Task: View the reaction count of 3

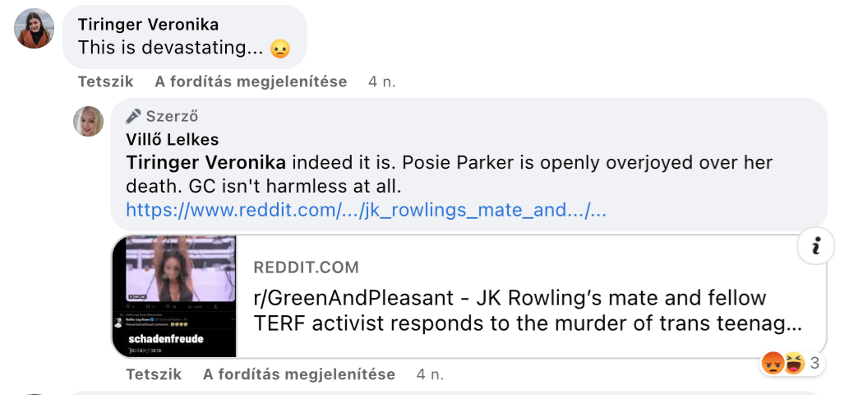Action: pyautogui.click(x=814, y=363)
